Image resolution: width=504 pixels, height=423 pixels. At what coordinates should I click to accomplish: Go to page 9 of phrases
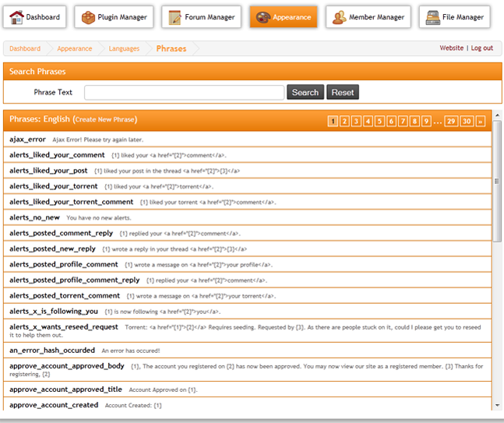pos(426,122)
